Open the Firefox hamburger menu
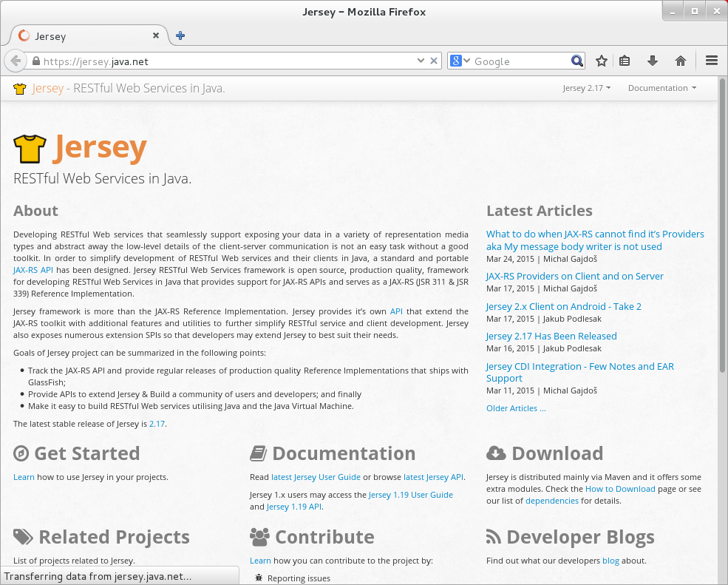728x585 pixels. tap(712, 61)
